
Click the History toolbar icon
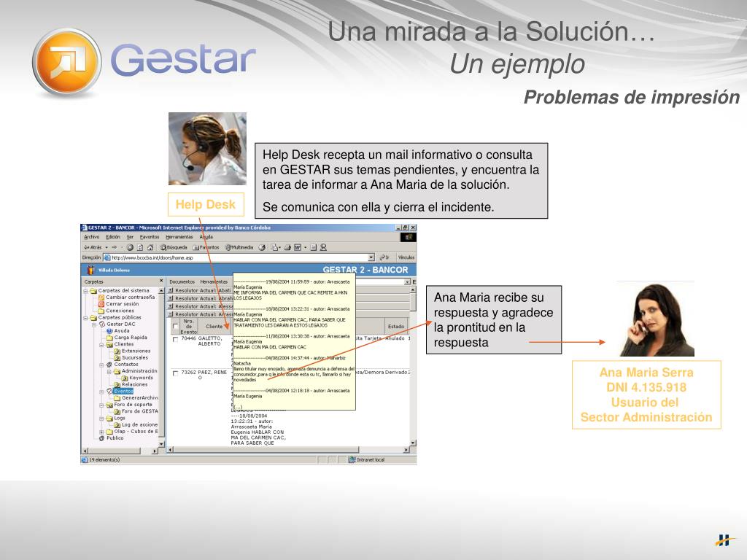(262, 247)
